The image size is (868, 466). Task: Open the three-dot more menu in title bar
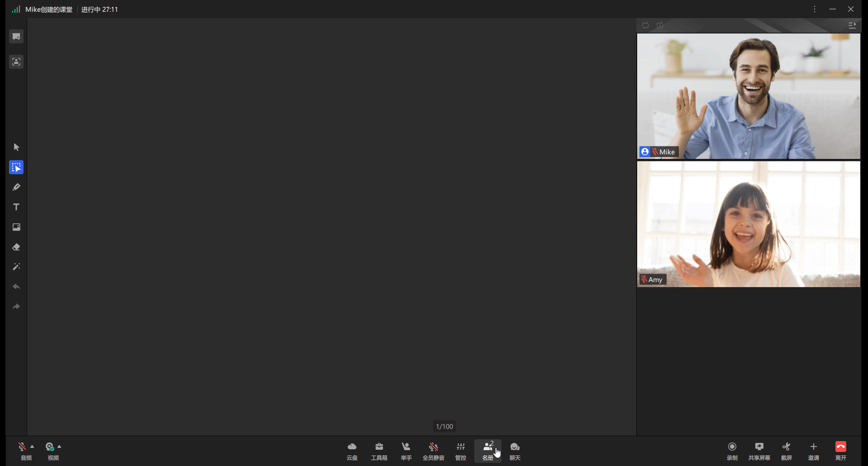(815, 9)
